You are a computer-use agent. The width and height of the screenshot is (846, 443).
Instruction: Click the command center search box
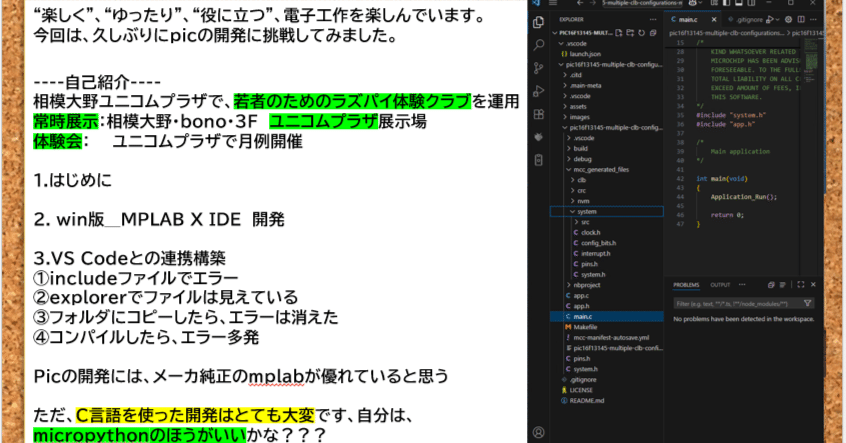click(642, 3)
